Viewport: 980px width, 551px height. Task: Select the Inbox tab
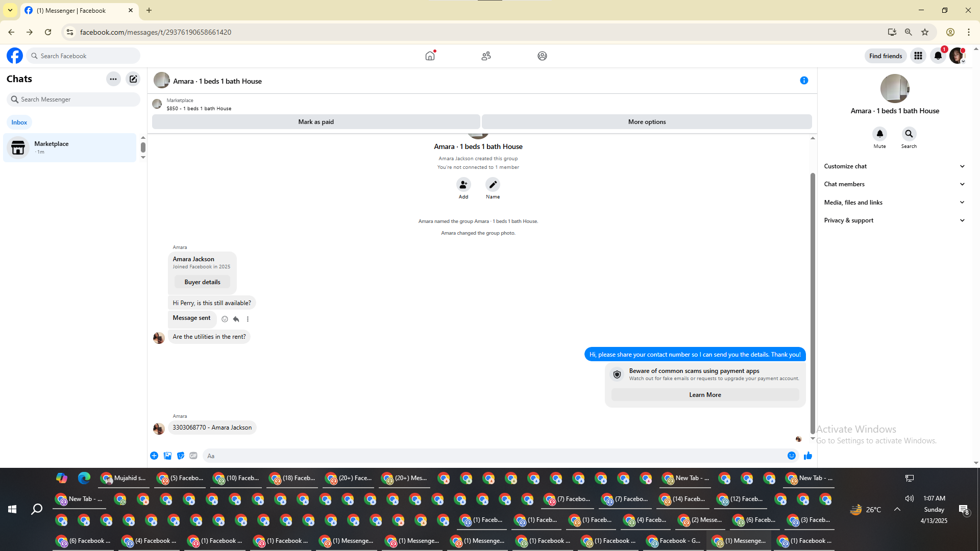[19, 122]
